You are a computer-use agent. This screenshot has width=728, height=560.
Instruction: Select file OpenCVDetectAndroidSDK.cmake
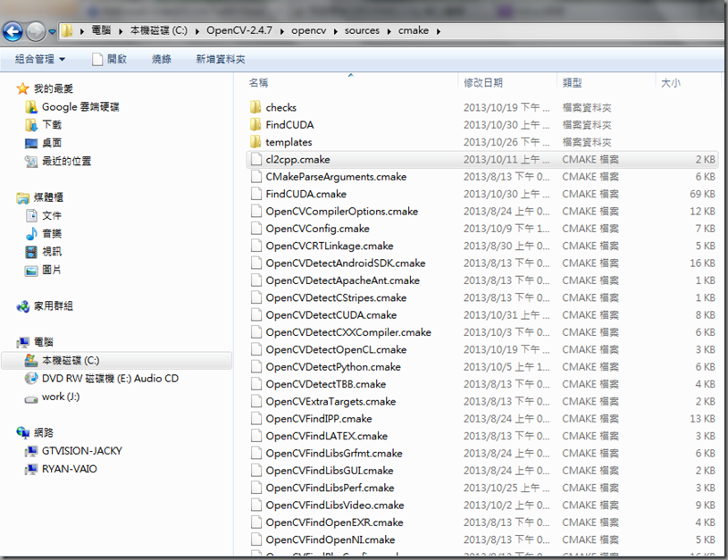point(346,263)
